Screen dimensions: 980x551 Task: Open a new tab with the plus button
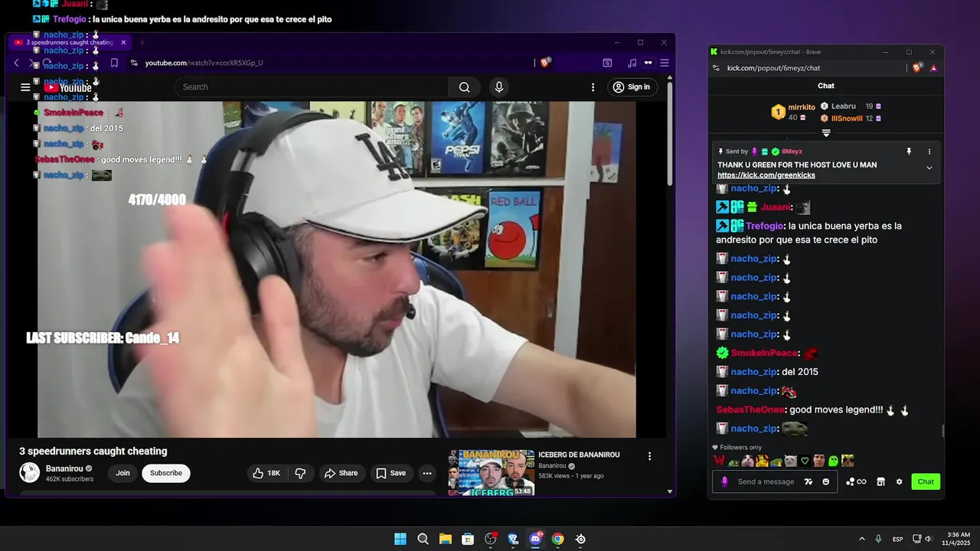(142, 42)
